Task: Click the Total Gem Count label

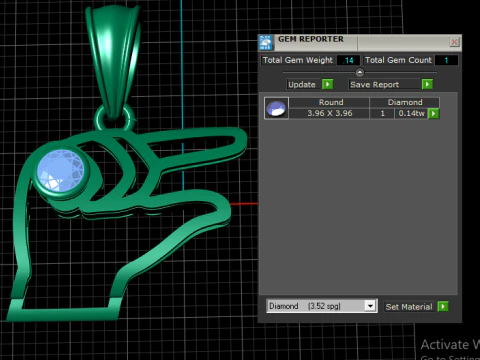Action: (x=398, y=60)
